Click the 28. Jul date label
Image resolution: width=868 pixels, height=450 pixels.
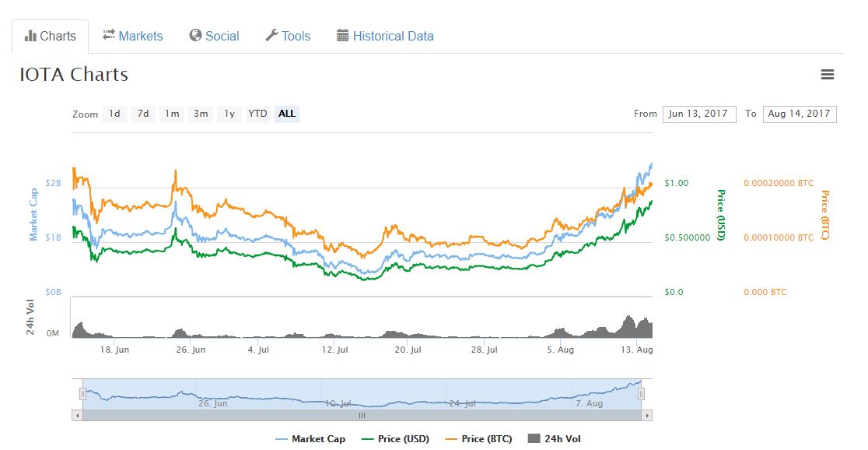(484, 350)
